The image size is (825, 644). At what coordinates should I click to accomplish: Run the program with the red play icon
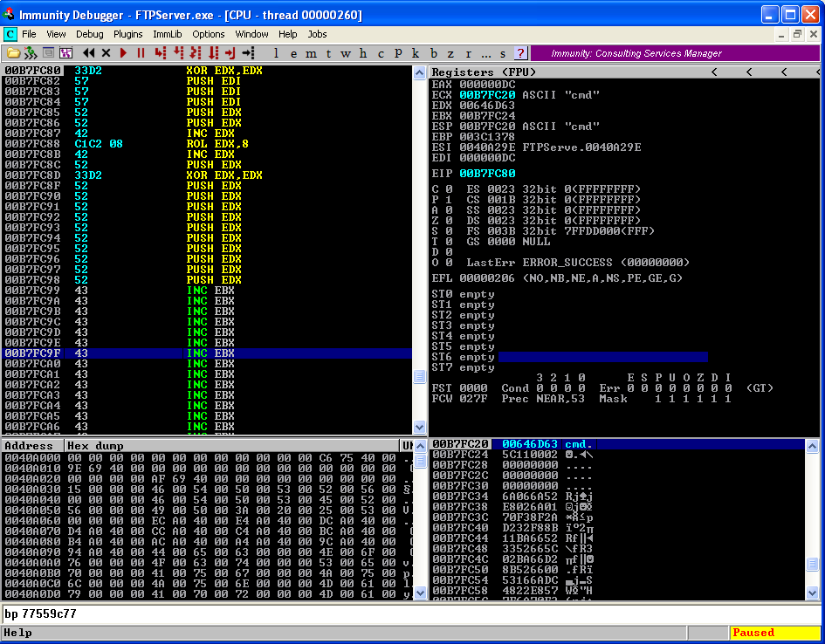(x=124, y=53)
